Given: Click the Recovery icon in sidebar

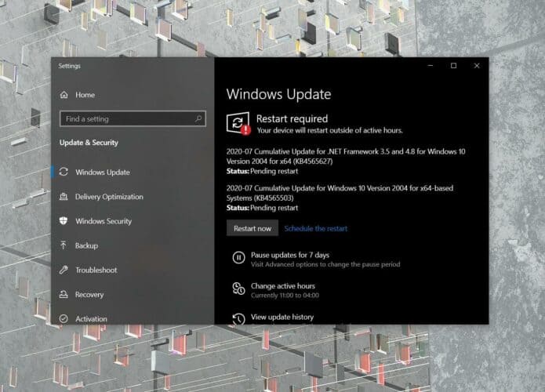Looking at the screenshot, I should point(64,294).
